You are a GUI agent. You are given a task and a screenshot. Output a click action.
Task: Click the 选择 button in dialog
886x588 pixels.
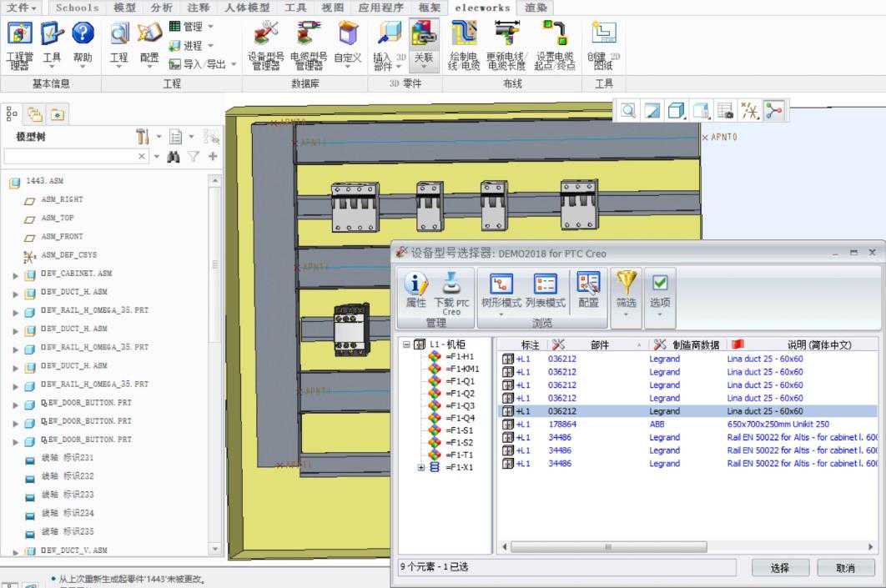click(x=780, y=568)
